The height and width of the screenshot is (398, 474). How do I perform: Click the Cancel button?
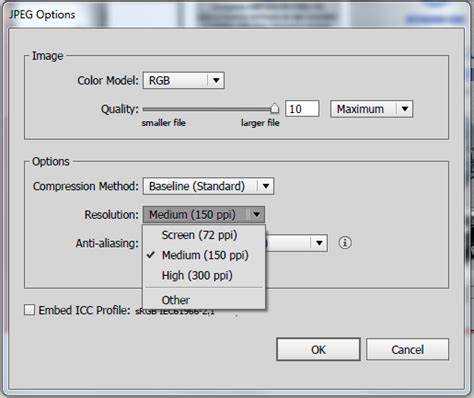[407, 349]
